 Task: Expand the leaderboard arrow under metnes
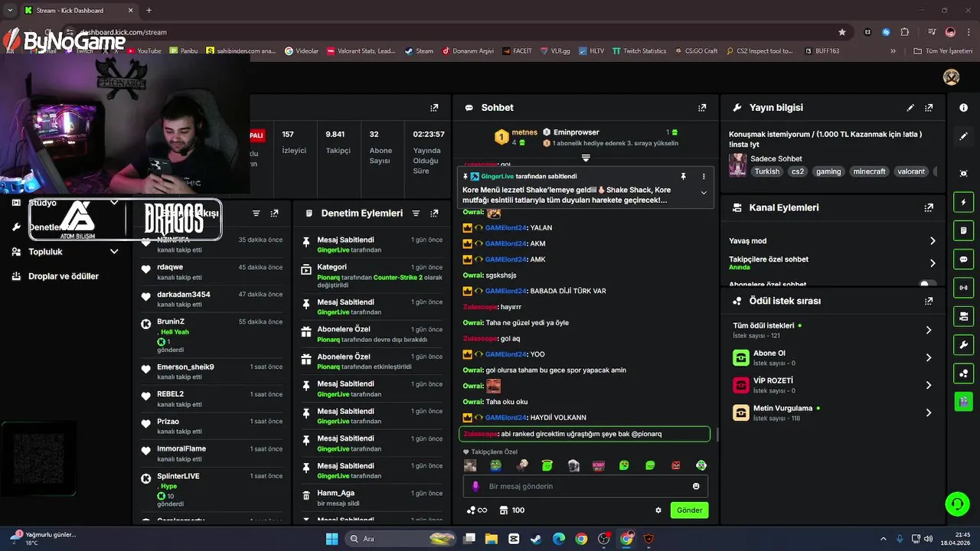pos(586,158)
